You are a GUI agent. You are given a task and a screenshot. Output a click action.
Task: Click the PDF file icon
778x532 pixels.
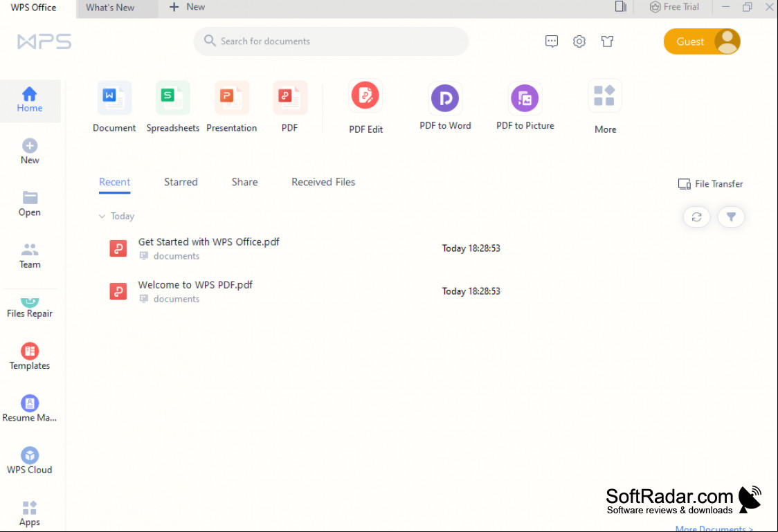290,98
